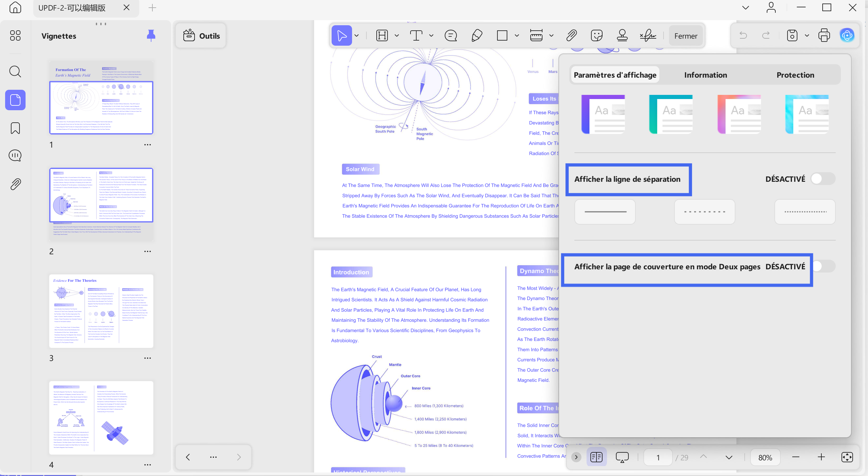868x476 pixels.
Task: Expand cursor tool dropdown arrow
Action: coord(357,35)
